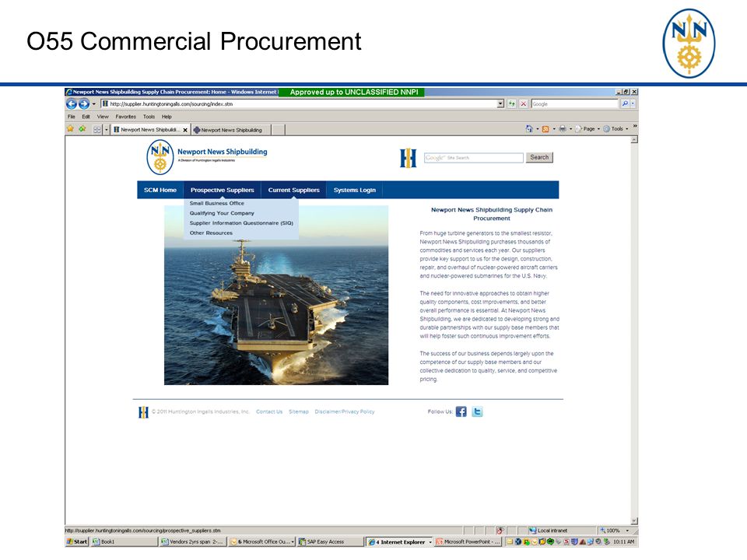Screen dimensions: 747x560
Task: Select Qualifying Your Company menu entry
Action: click(x=222, y=213)
